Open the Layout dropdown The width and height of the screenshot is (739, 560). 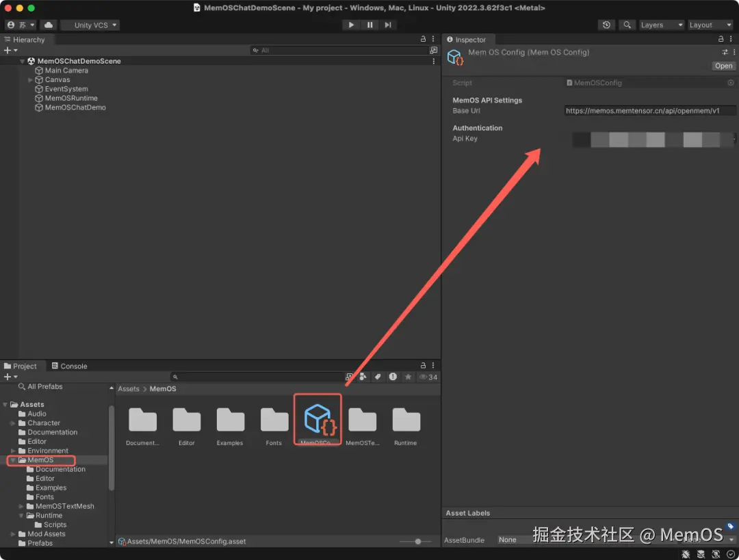point(710,25)
